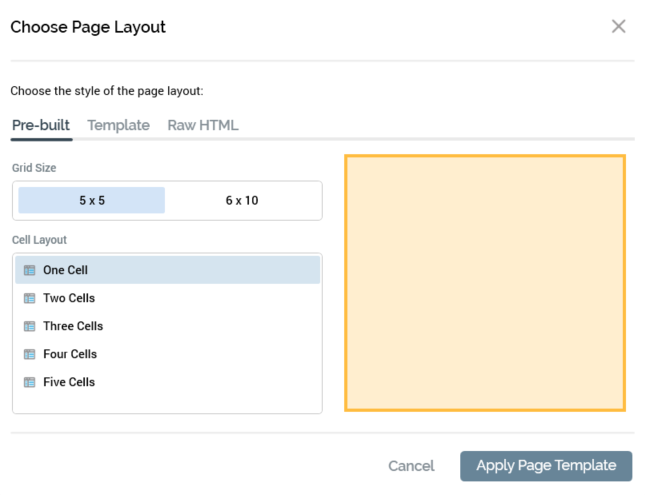The height and width of the screenshot is (495, 645).
Task: Click Apply Page Template
Action: (546, 465)
